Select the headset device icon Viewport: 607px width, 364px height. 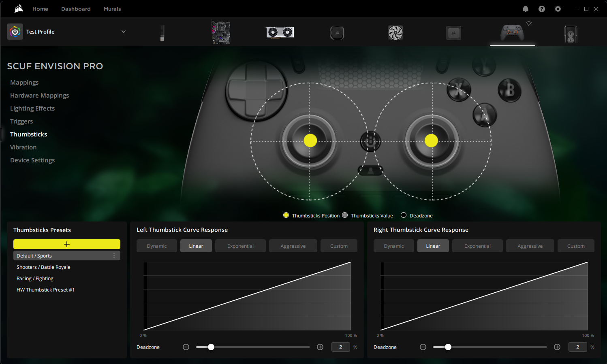pos(337,32)
